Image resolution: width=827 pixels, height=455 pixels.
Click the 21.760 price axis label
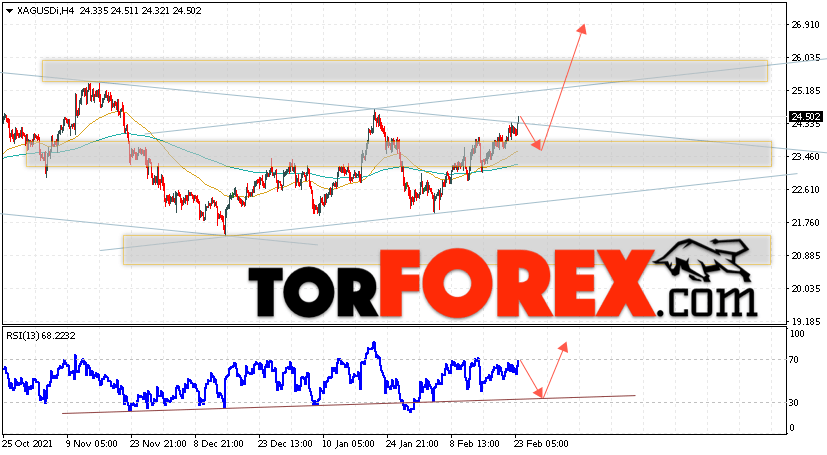[805, 223]
